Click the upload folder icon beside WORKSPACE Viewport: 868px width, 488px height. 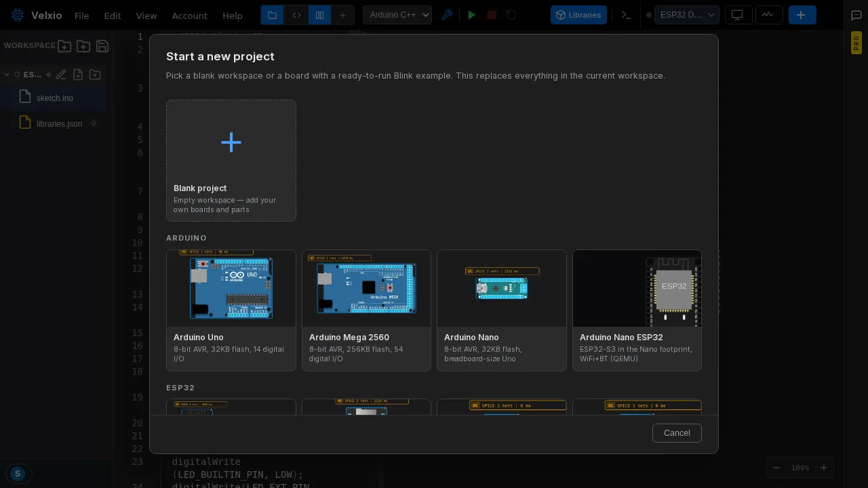pyautogui.click(x=83, y=46)
